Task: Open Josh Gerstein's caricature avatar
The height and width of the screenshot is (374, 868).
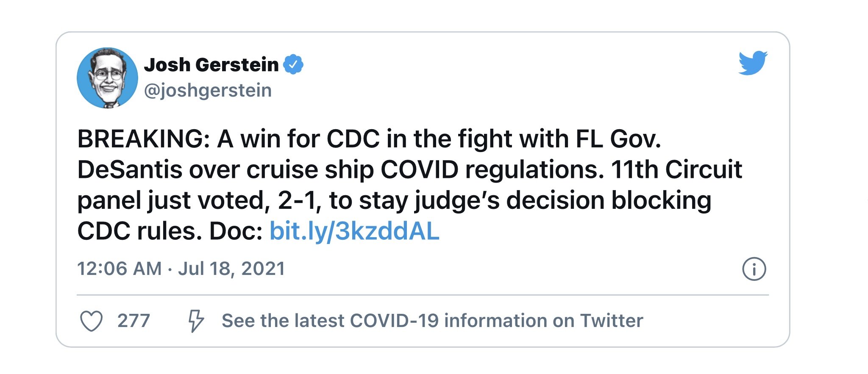Action: [107, 78]
